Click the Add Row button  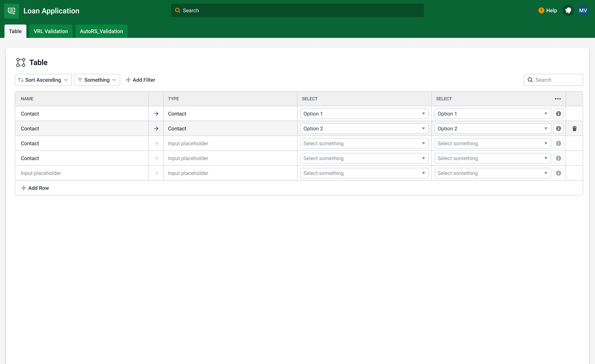pyautogui.click(x=35, y=188)
